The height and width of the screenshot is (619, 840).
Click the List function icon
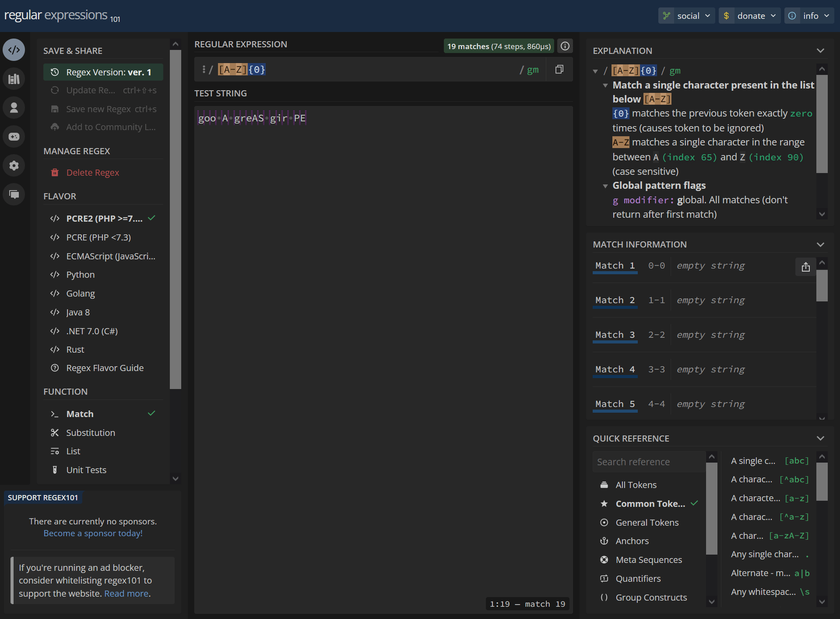click(x=55, y=451)
